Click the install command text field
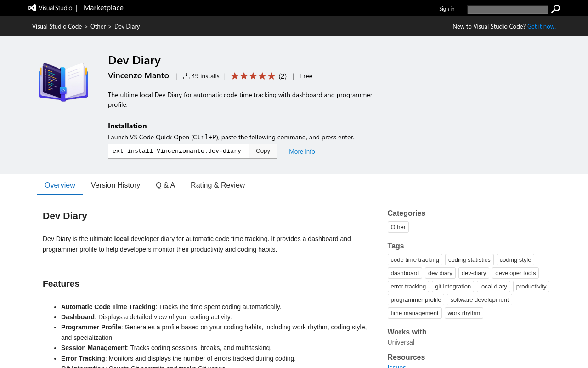 178,151
